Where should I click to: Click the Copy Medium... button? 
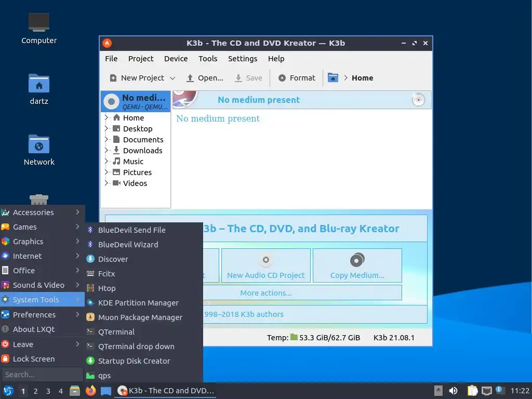coord(357,265)
